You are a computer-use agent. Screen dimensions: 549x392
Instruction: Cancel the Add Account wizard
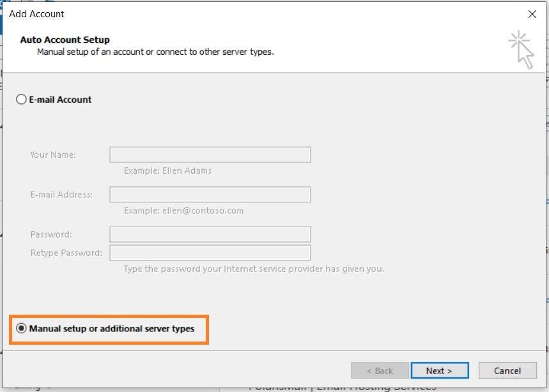click(507, 370)
